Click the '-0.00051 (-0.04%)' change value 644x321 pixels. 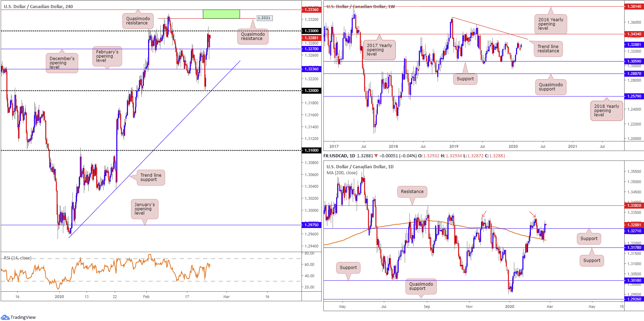tap(398, 156)
